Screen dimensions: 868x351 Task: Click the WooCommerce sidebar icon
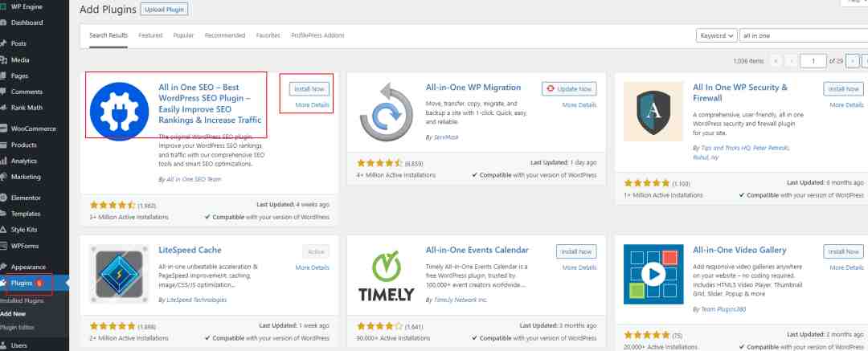tap(4, 129)
